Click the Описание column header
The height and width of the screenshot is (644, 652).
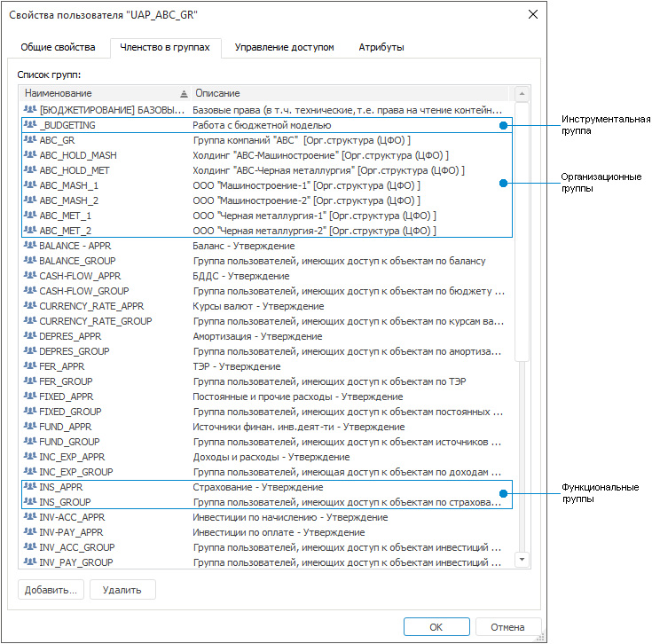(x=346, y=93)
